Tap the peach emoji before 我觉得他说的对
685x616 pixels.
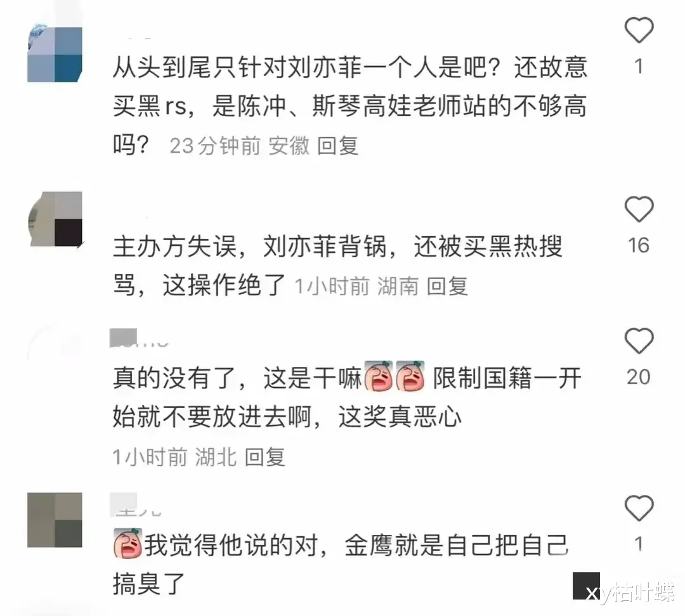tap(127, 544)
